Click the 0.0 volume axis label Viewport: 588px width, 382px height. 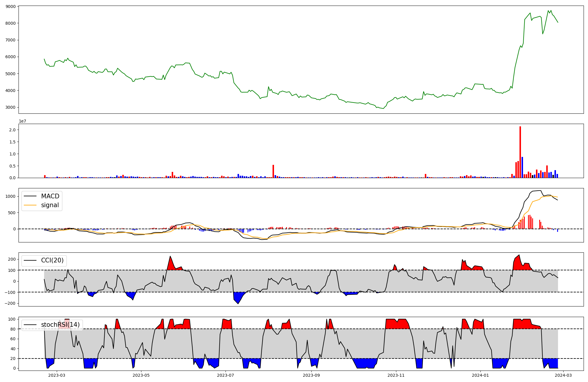tap(13, 178)
